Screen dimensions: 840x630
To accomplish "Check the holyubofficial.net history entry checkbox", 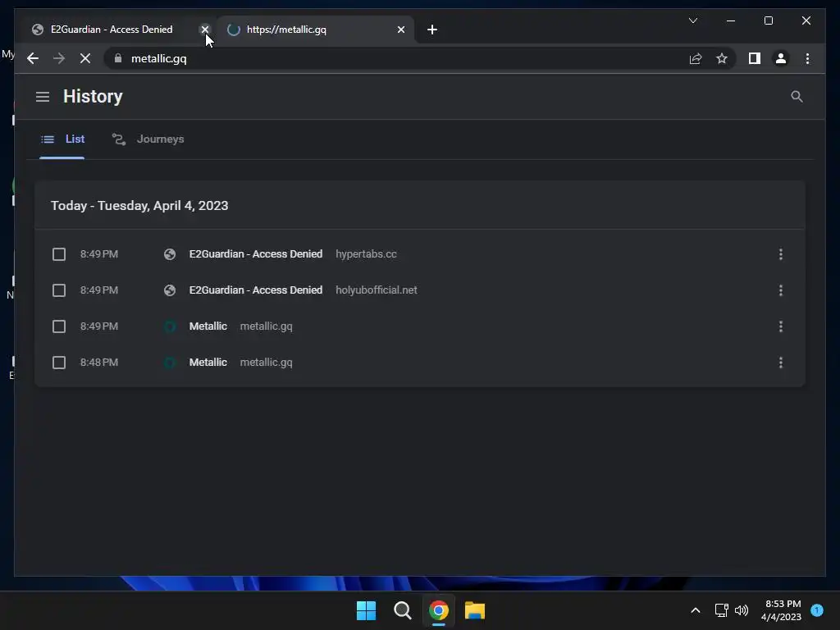I will click(x=59, y=290).
